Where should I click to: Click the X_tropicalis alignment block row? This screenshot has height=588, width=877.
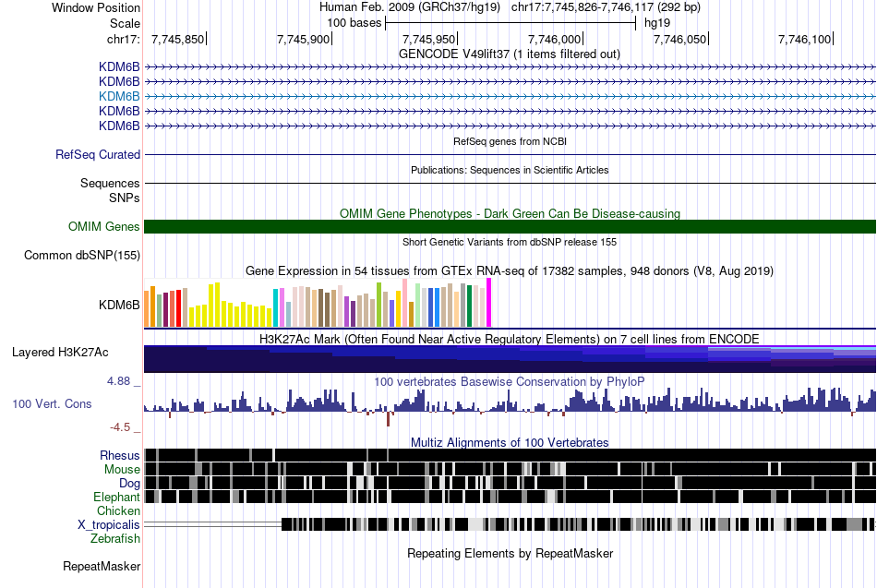tap(511, 524)
